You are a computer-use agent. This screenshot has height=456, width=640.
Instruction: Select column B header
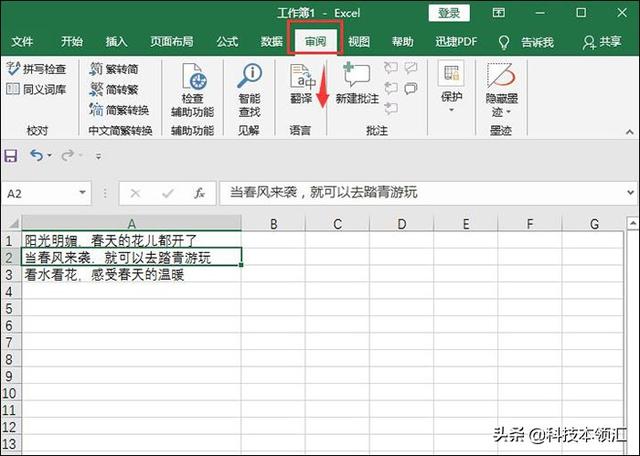273,224
